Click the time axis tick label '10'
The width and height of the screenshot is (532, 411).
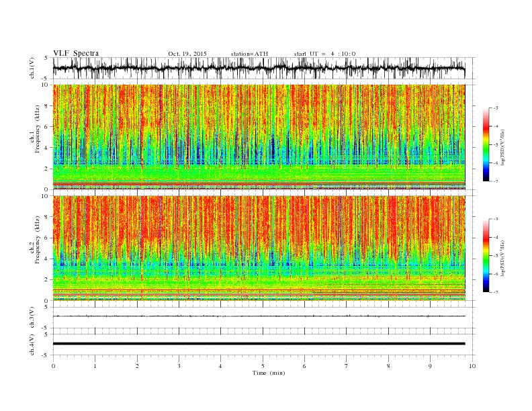(472, 366)
